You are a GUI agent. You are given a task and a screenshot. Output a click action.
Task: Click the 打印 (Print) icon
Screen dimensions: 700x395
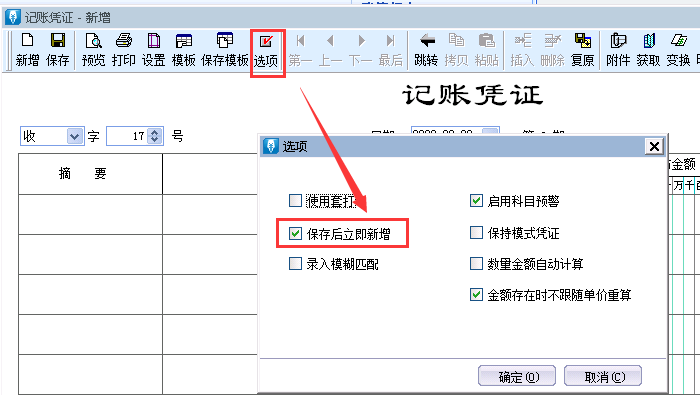pos(124,50)
